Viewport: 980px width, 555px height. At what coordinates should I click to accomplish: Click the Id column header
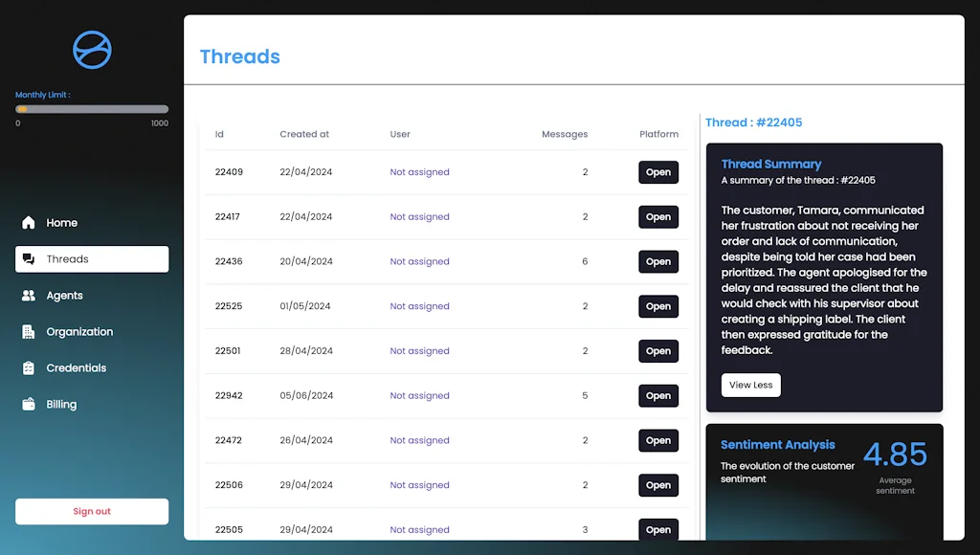pyautogui.click(x=217, y=134)
